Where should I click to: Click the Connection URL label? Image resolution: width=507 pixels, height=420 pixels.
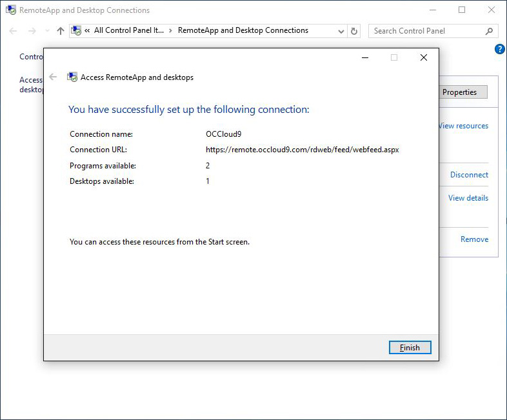point(98,150)
